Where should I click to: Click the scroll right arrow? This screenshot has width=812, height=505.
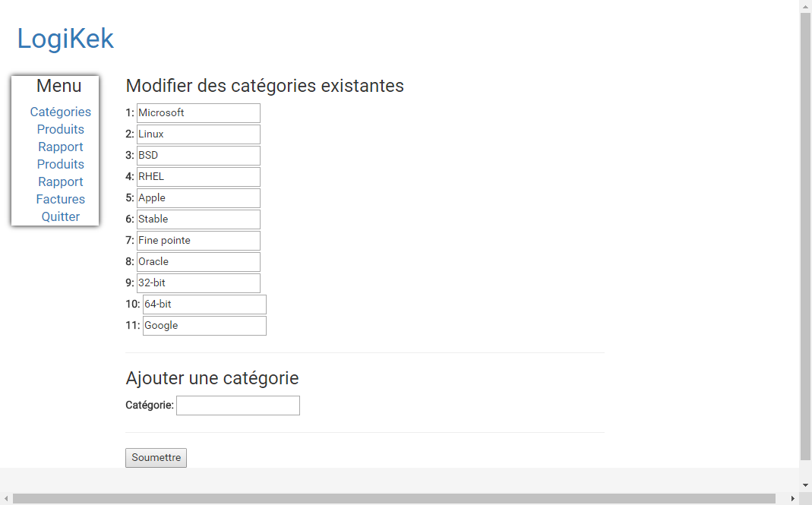coord(793,499)
